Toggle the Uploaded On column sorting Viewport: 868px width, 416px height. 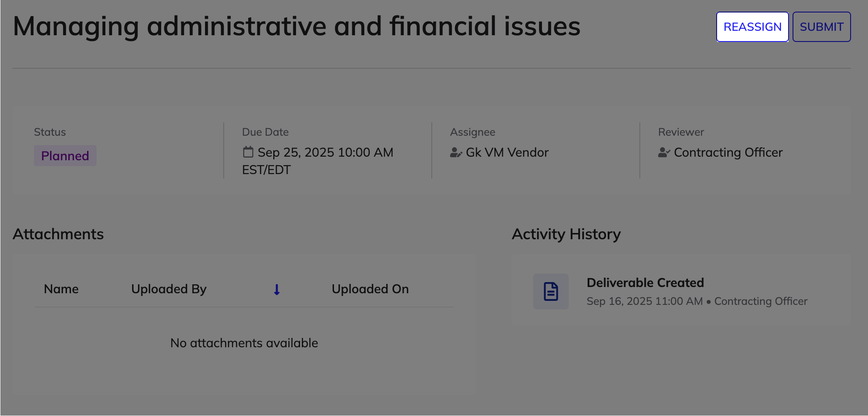point(370,289)
